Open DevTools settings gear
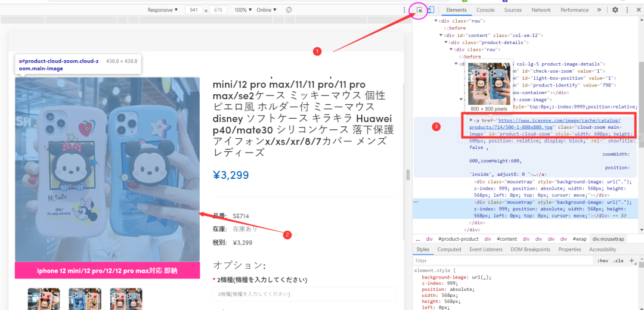The image size is (644, 310). (615, 10)
